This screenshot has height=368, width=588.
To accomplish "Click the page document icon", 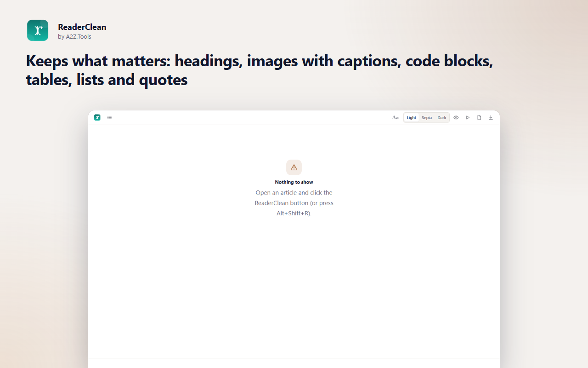I will [479, 118].
